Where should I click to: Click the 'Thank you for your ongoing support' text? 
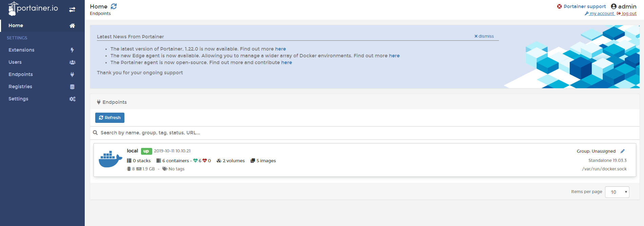140,73
